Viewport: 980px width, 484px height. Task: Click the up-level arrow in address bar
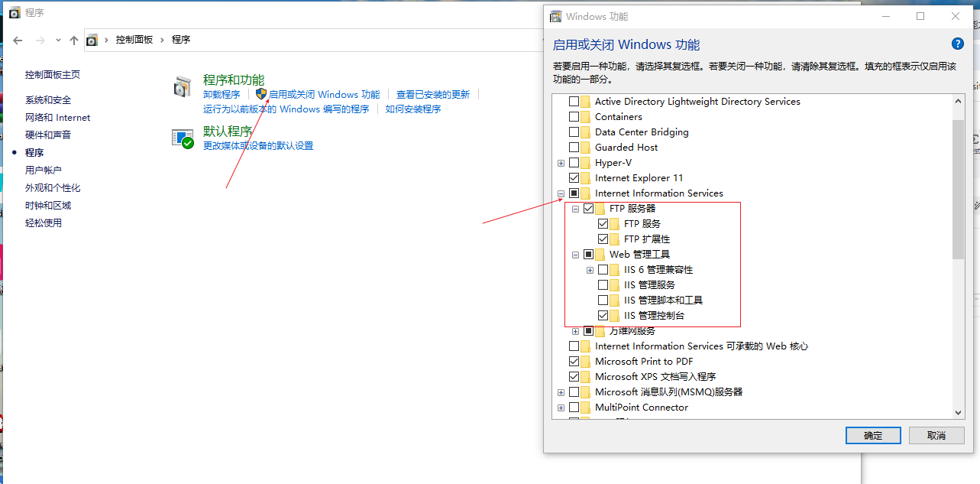point(73,40)
